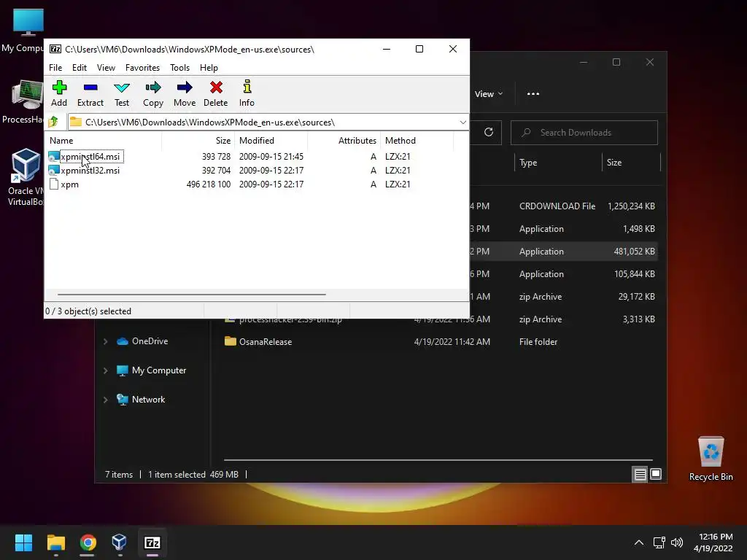Click the Search Downloads box
Viewport: 747px width, 560px height.
[584, 133]
